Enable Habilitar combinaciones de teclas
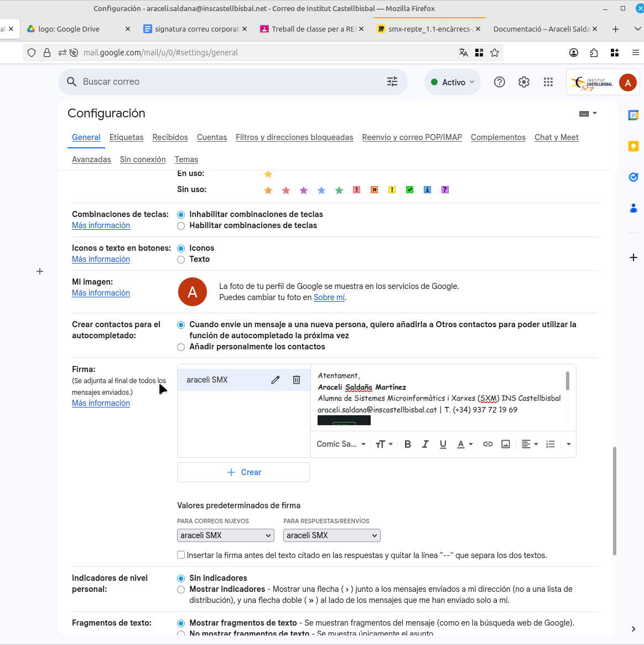 pos(181,226)
